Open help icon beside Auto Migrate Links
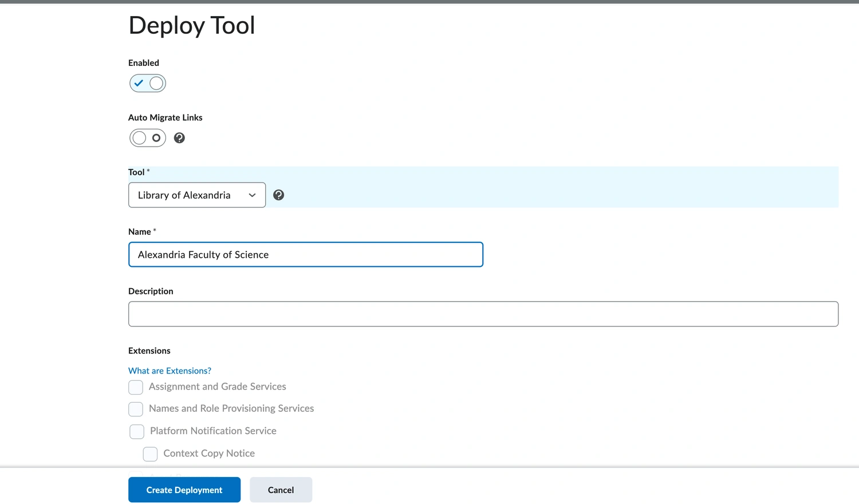The width and height of the screenshot is (859, 504). [179, 138]
